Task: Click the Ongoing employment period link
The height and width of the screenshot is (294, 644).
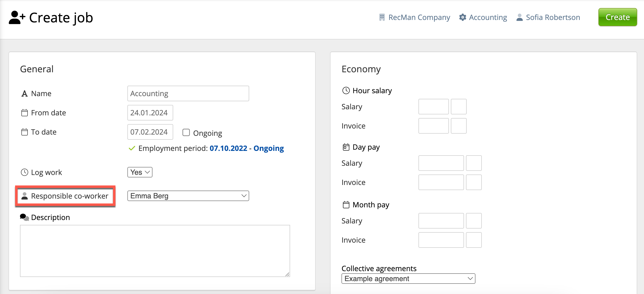Action: point(268,148)
